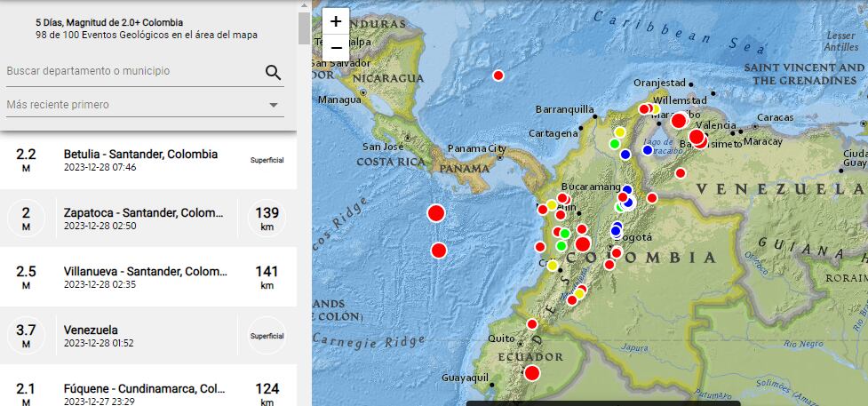Image resolution: width=868 pixels, height=406 pixels.
Task: Click the upper large red marker in Pacific Ocean
Action: (x=435, y=213)
